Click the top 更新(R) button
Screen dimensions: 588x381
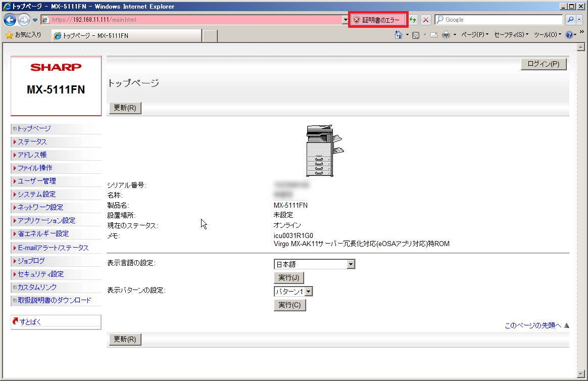pyautogui.click(x=125, y=108)
